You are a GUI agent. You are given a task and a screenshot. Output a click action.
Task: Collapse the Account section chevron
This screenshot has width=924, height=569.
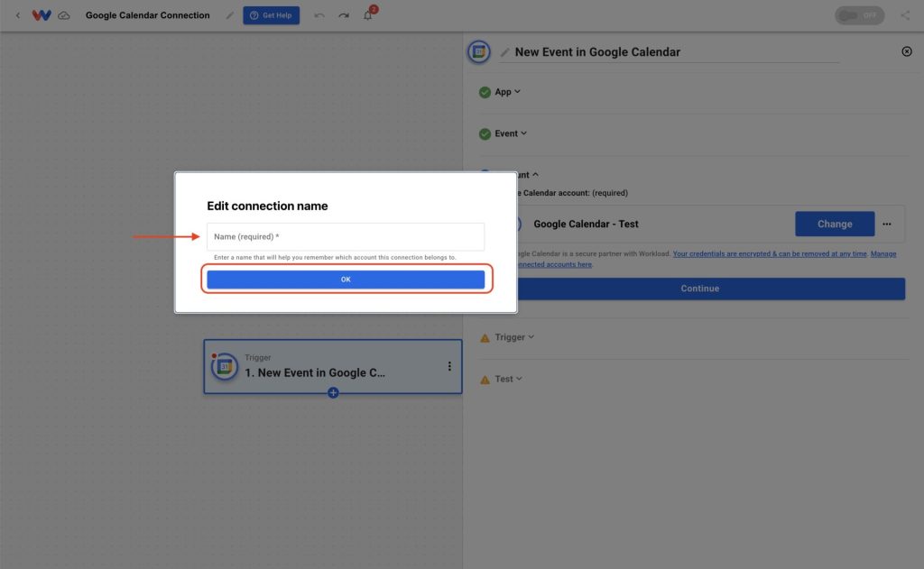(x=535, y=175)
